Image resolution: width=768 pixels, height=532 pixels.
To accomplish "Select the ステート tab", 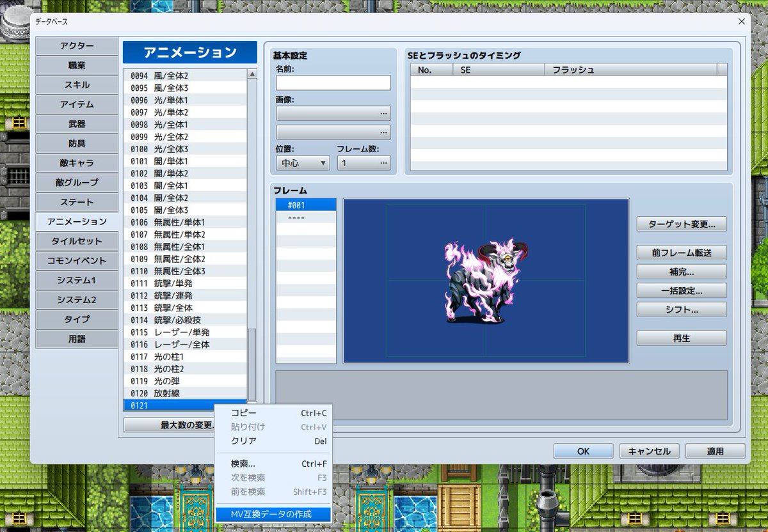I will (x=77, y=202).
